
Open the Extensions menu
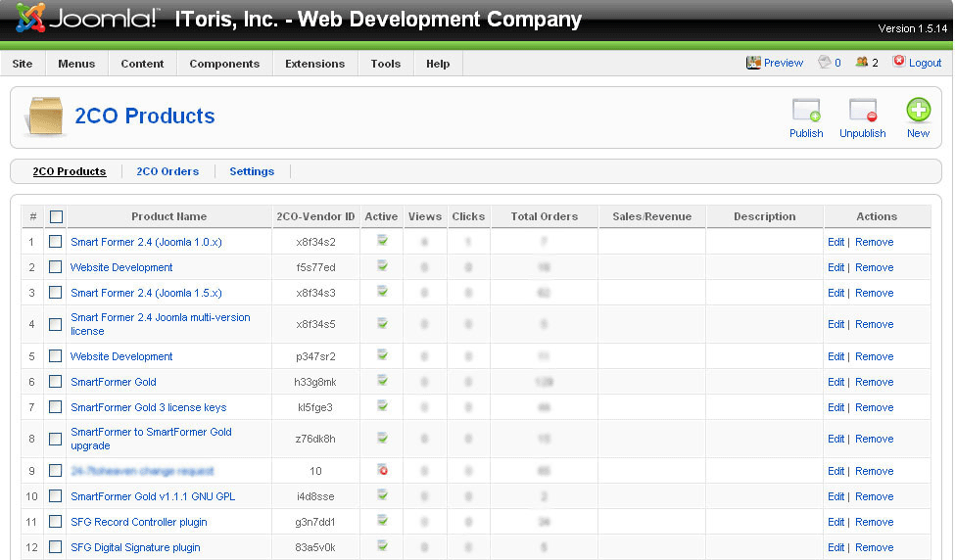pos(314,64)
